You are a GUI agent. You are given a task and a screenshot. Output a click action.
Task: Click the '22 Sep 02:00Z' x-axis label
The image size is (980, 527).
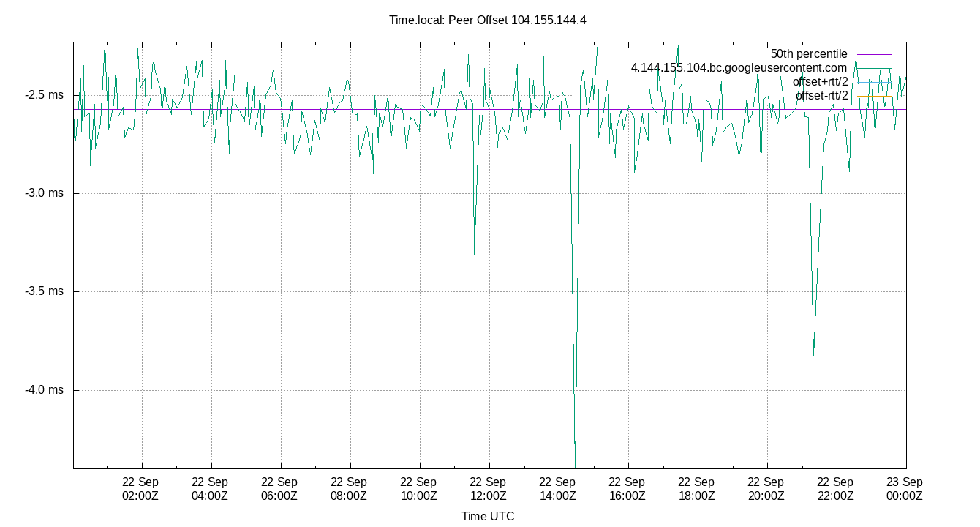(x=140, y=489)
